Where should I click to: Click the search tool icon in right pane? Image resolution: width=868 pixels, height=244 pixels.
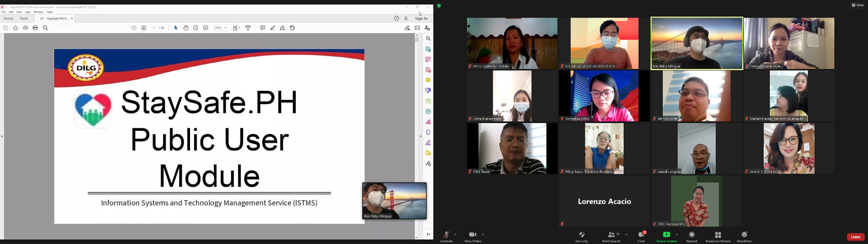[x=428, y=38]
